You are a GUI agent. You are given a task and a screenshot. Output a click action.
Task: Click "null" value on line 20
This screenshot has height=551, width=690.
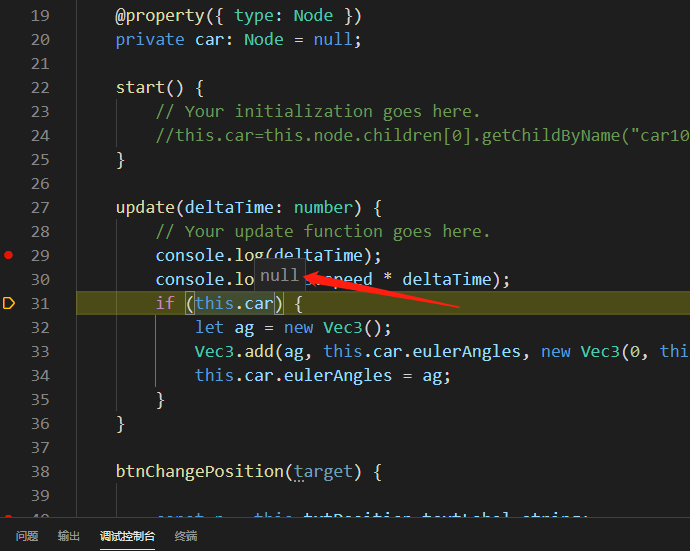tap(333, 40)
